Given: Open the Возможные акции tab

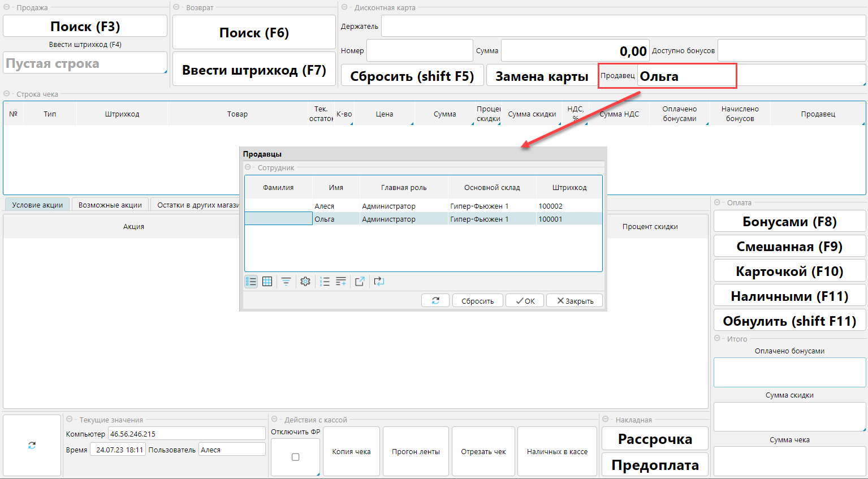Looking at the screenshot, I should tap(110, 205).
